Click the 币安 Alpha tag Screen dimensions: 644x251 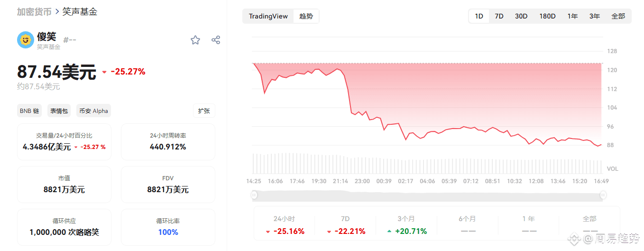93,111
